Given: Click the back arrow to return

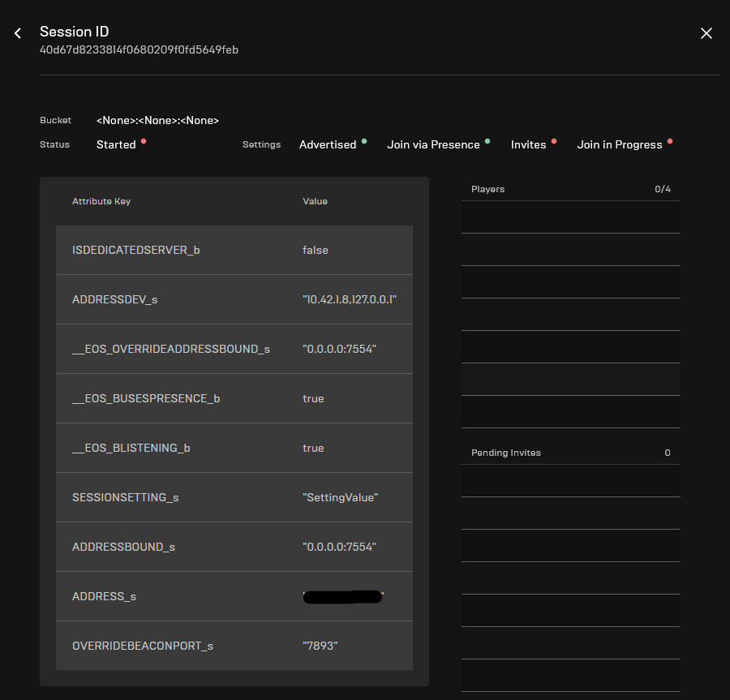Looking at the screenshot, I should click(x=17, y=32).
